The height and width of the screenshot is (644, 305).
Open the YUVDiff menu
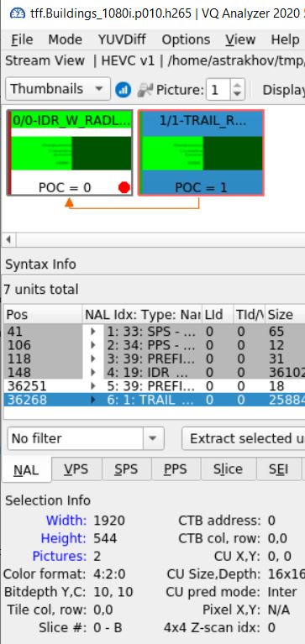pos(122,39)
